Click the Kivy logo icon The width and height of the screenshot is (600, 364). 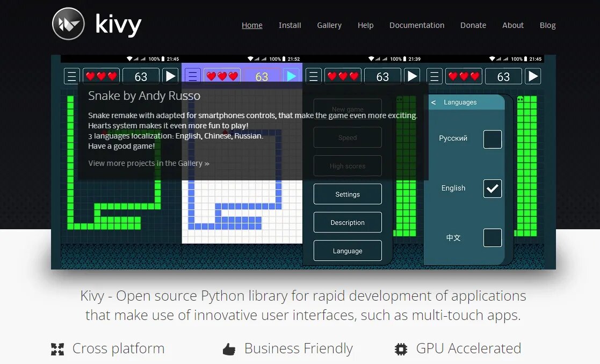tap(68, 24)
